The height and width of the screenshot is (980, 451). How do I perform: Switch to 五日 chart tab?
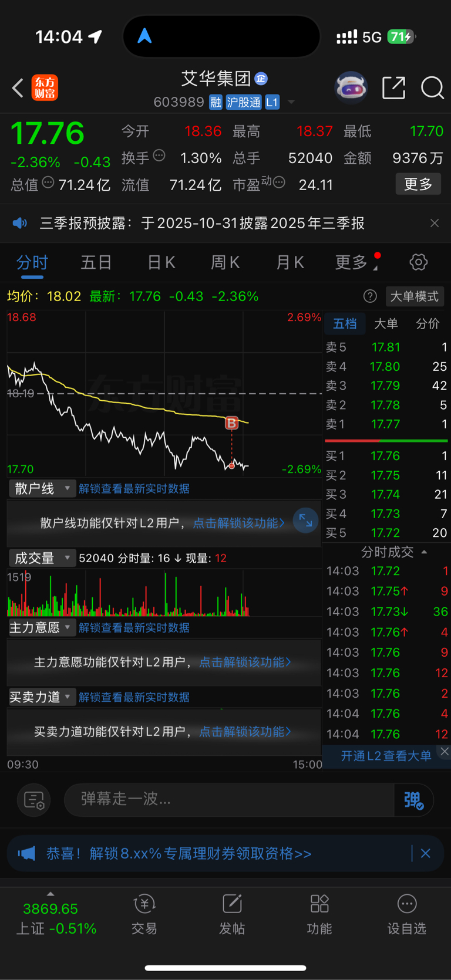(96, 262)
